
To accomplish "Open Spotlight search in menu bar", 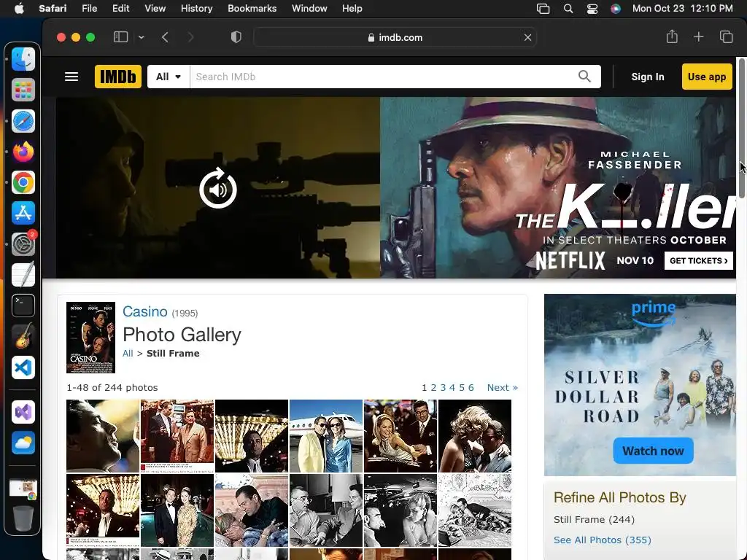I will [568, 9].
